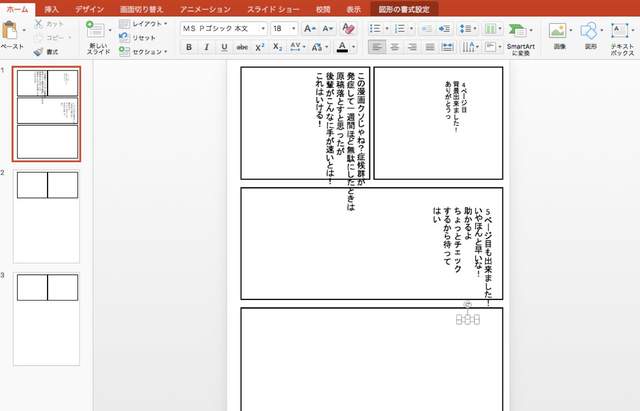Select slide 2 thumbnail
The height and width of the screenshot is (411, 640).
tap(47, 216)
